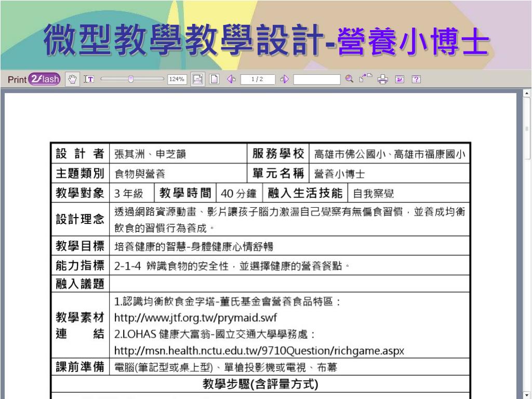This screenshot has width=532, height=399.
Task: Click the heading 教學步驟(含評量方式)
Action: pos(260,384)
